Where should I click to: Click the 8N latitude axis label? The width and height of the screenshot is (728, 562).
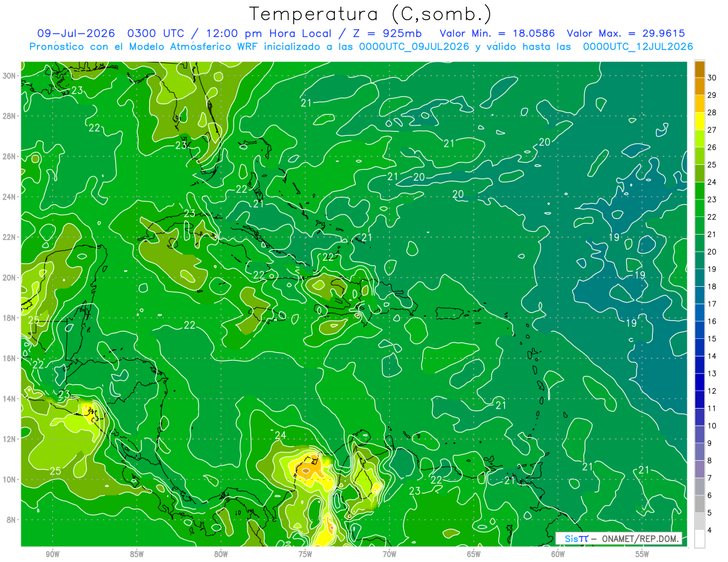click(12, 520)
